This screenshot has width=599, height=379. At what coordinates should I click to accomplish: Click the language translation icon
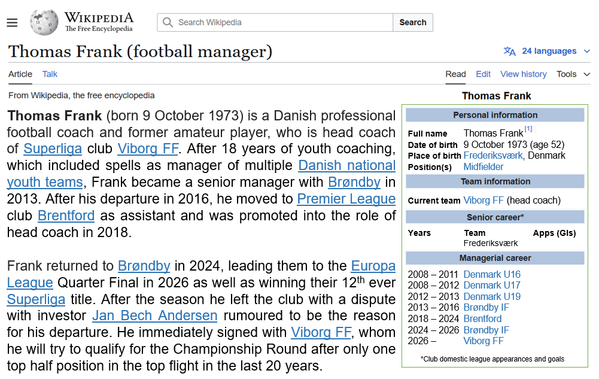coord(510,51)
